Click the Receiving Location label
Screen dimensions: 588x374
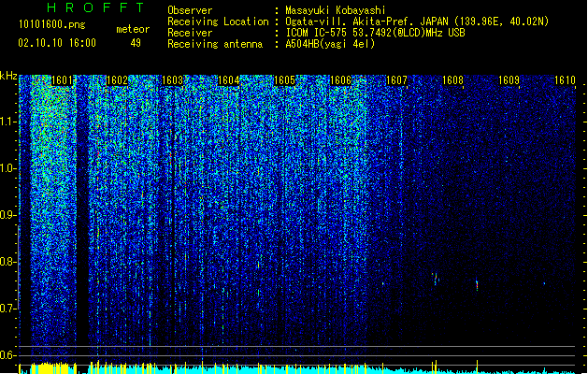tap(218, 22)
